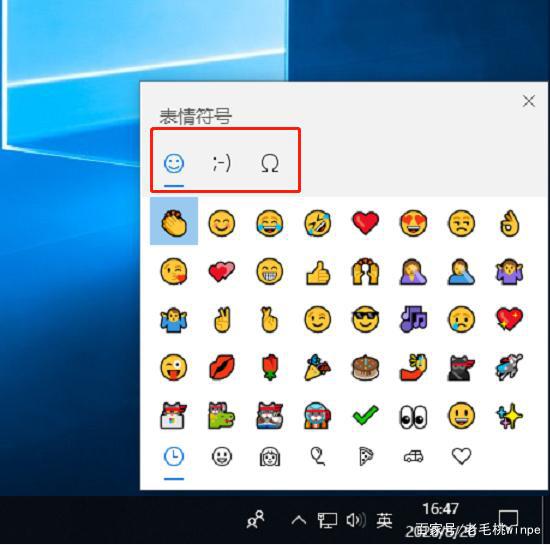Insert the grinning teeth face emoji
This screenshot has width=550, height=545.
270,271
